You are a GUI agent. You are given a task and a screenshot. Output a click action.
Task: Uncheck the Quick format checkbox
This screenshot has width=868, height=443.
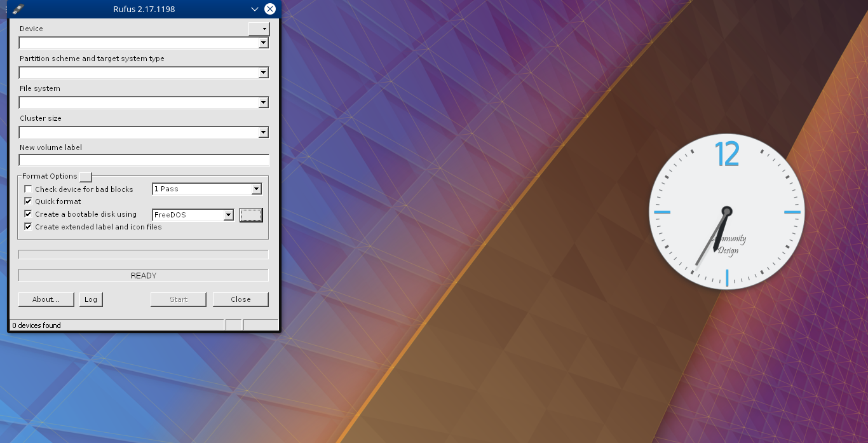[x=28, y=201]
